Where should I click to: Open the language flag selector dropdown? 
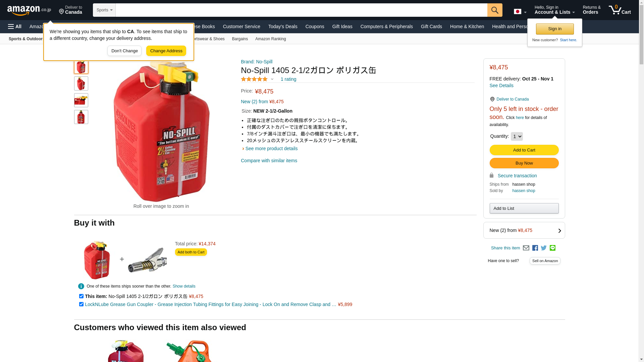pos(520,11)
